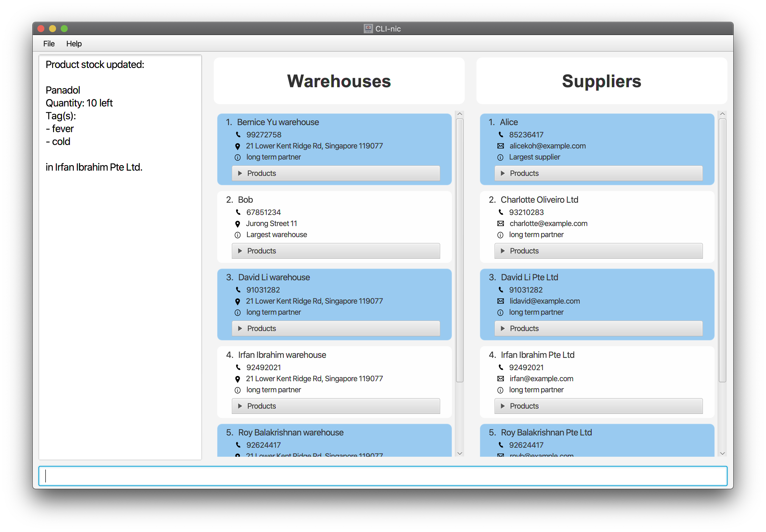This screenshot has height=532, width=766.
Task: Click the Suppliers section heading
Action: click(603, 81)
